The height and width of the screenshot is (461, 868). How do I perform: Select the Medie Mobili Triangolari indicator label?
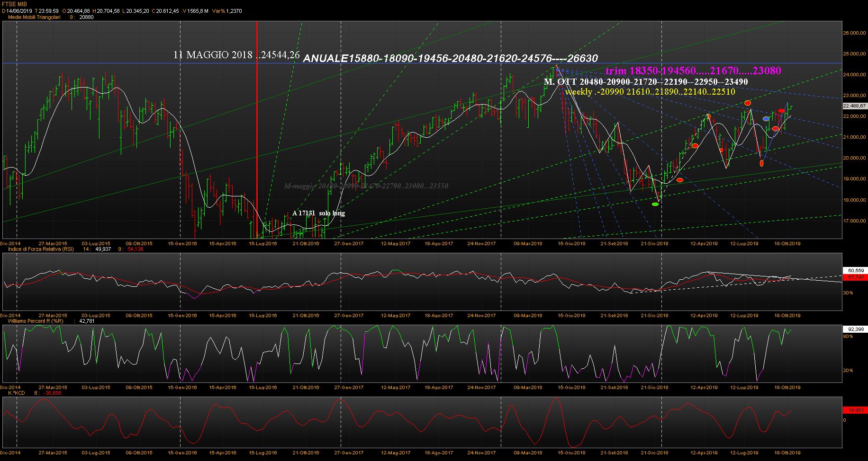33,17
